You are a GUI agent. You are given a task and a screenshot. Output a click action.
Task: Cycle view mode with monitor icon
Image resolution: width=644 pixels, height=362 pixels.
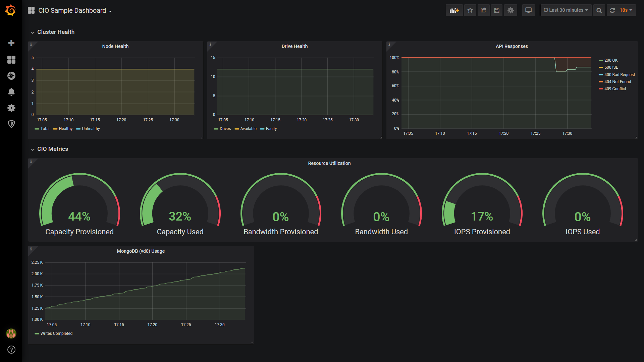click(x=528, y=10)
